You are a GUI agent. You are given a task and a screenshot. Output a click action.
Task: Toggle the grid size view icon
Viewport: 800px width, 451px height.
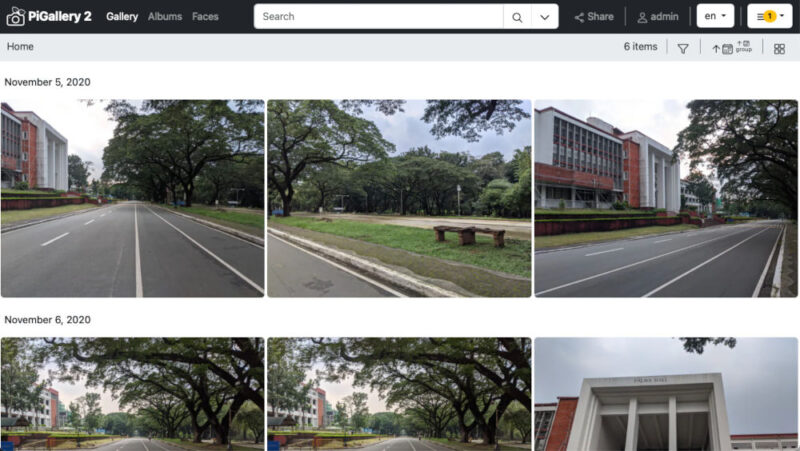pyautogui.click(x=779, y=48)
